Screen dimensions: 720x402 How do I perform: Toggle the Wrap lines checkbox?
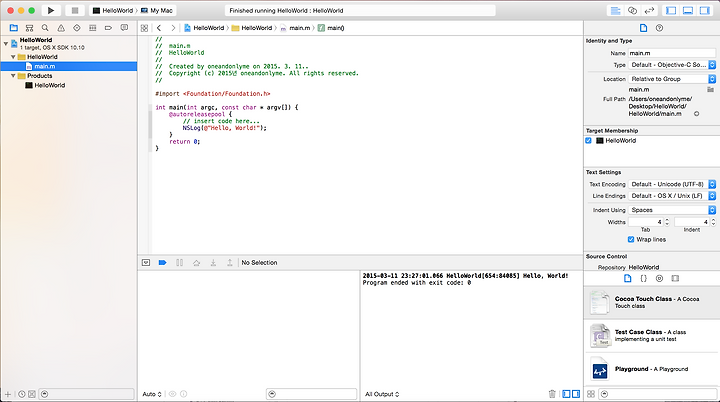pyautogui.click(x=631, y=239)
